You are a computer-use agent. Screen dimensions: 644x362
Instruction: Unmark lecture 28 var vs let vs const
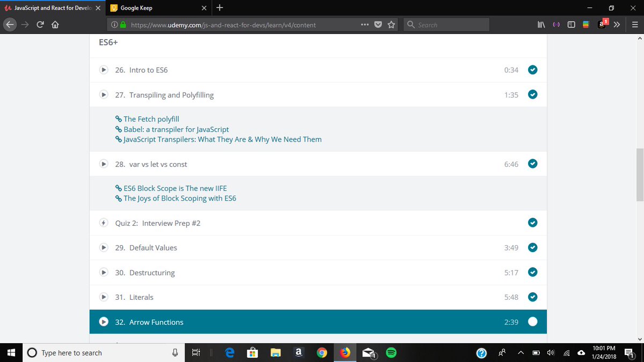point(532,164)
